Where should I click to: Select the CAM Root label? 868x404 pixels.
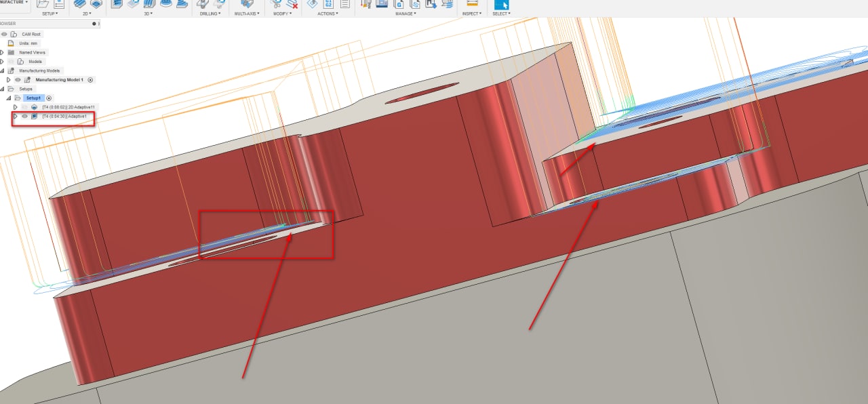coord(31,34)
